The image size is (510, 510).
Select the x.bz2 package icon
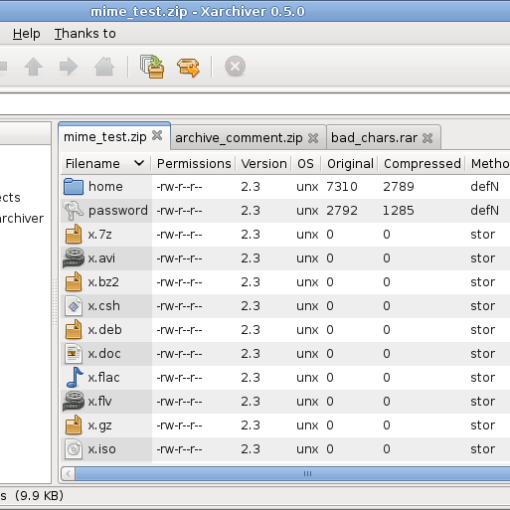tap(74, 282)
